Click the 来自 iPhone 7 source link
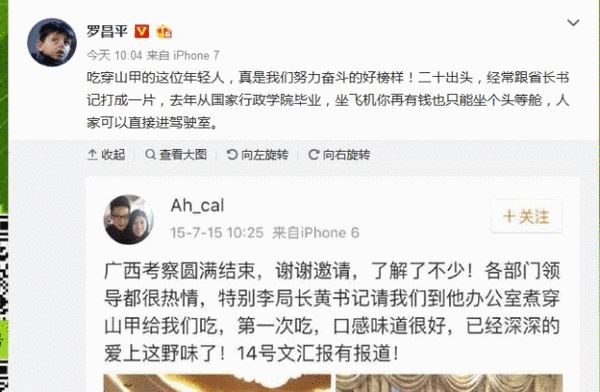This screenshot has height=392, width=600. [x=183, y=56]
